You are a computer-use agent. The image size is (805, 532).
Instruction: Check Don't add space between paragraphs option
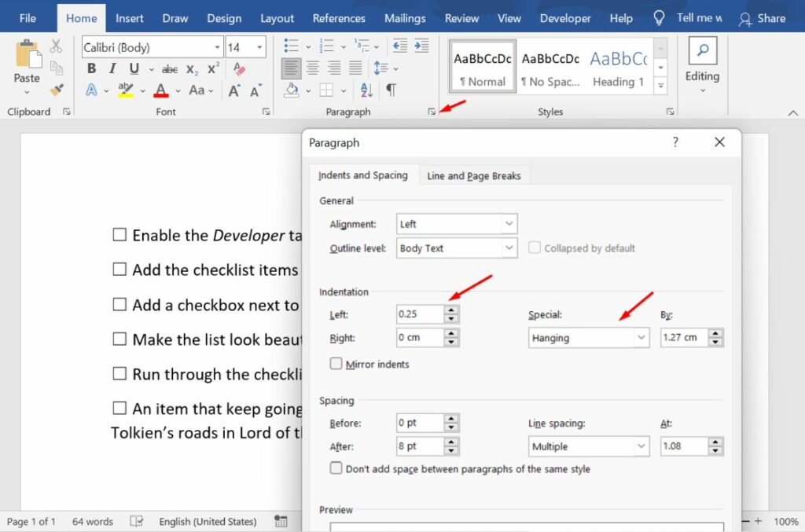[336, 467]
